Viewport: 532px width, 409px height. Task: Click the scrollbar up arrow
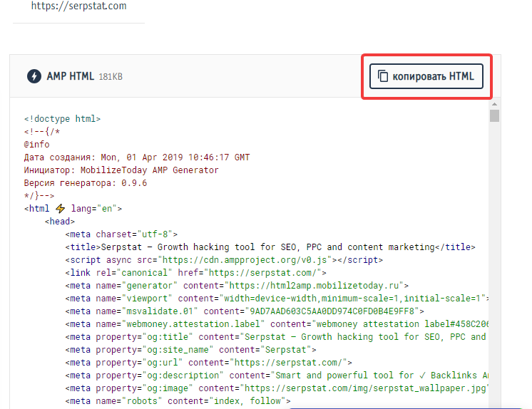(494, 104)
